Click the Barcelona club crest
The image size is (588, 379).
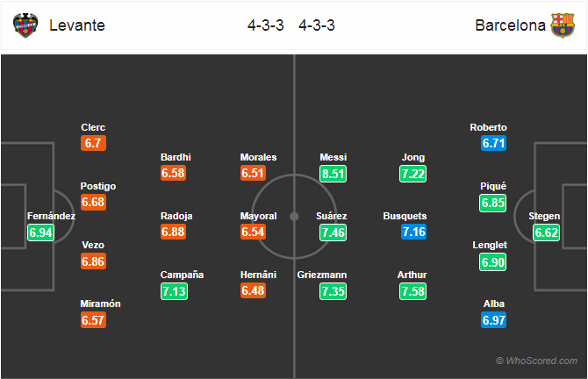tap(563, 25)
